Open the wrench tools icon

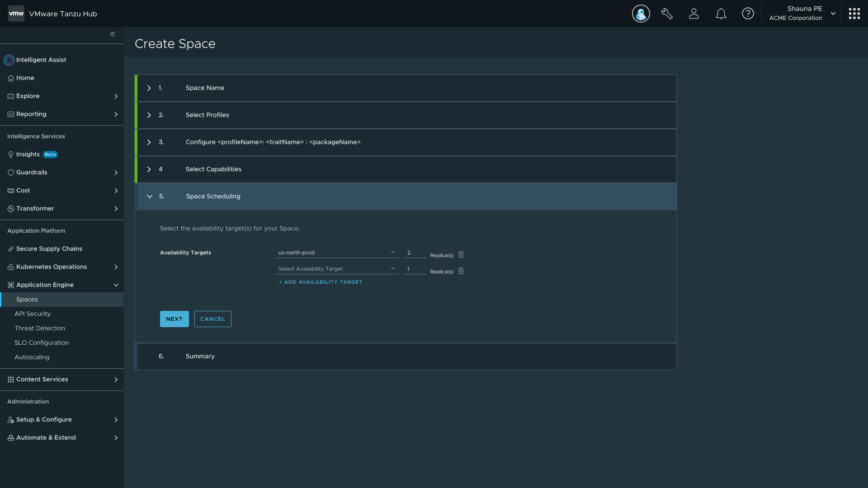coord(667,14)
